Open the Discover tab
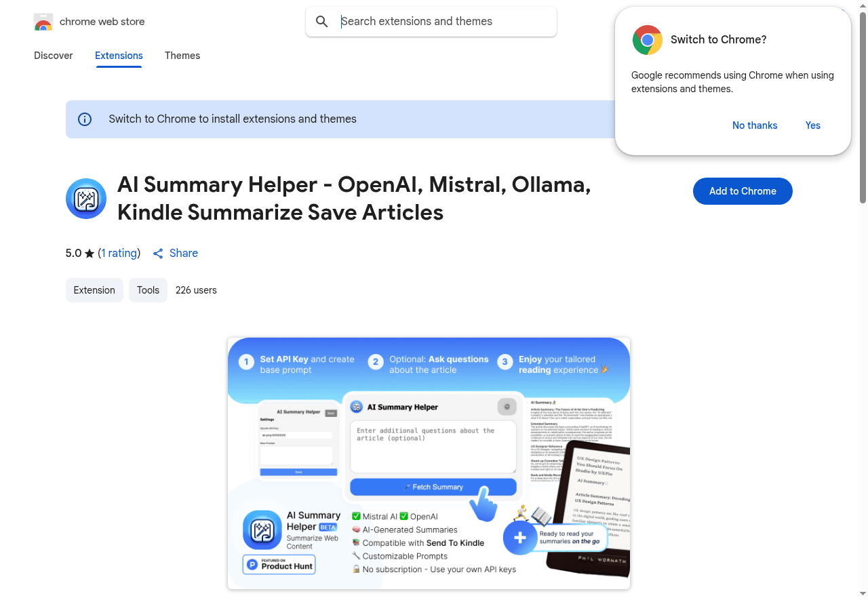 (53, 56)
